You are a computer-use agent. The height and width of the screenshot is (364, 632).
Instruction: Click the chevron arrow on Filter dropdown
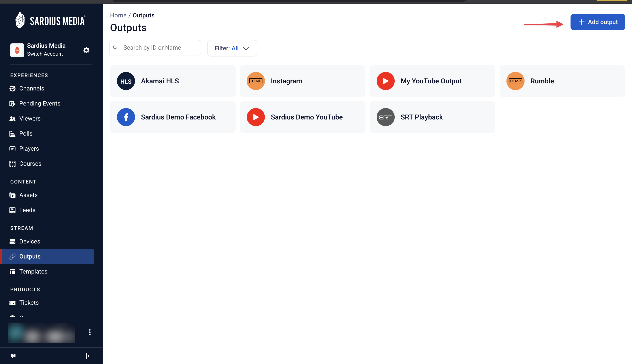pyautogui.click(x=246, y=48)
